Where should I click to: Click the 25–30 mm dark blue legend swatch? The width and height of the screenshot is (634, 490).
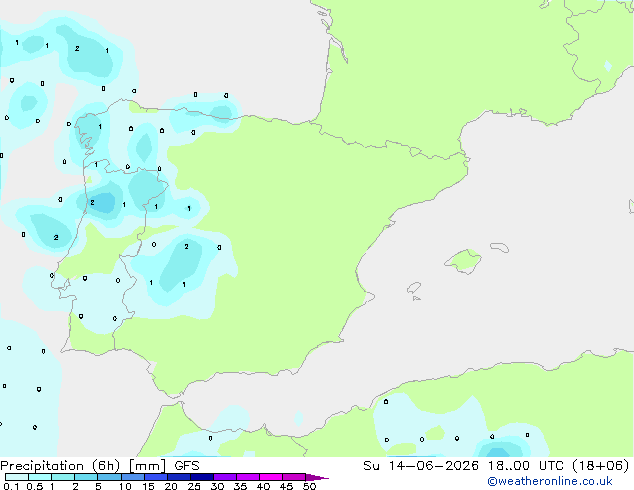click(202, 477)
